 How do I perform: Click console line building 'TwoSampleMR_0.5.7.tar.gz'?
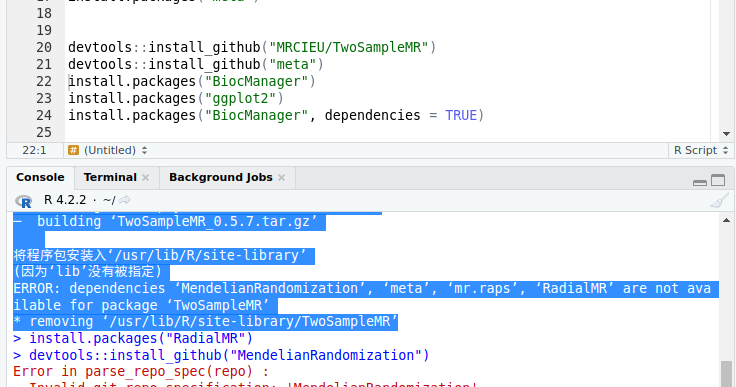point(169,221)
